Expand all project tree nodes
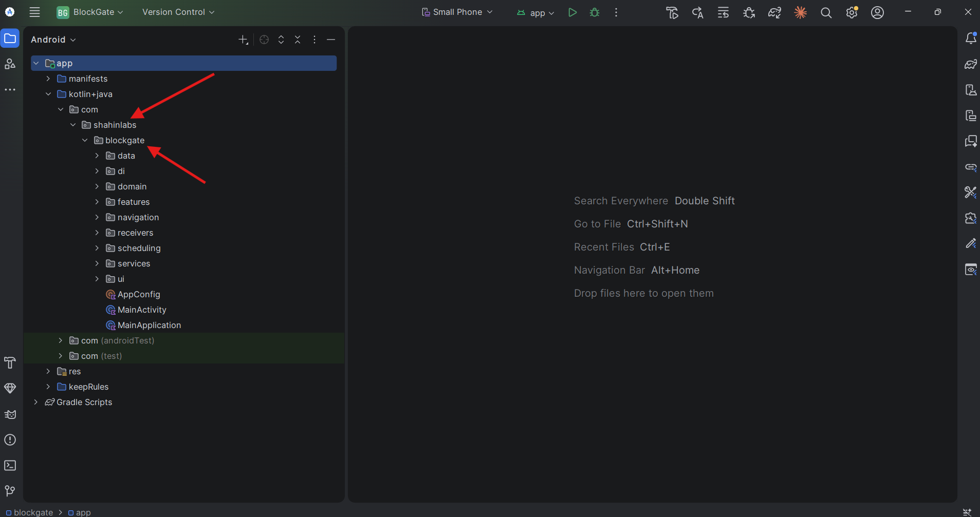The height and width of the screenshot is (517, 980). click(x=281, y=40)
